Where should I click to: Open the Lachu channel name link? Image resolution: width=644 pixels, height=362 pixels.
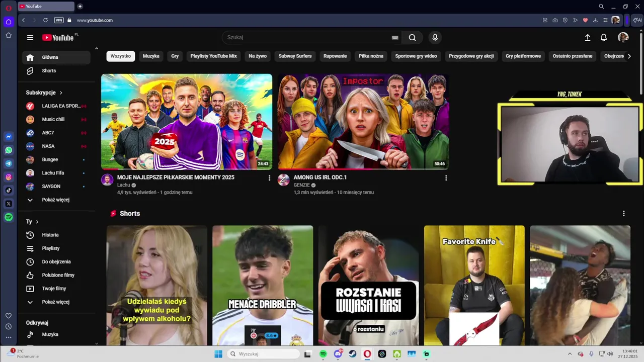(x=124, y=185)
